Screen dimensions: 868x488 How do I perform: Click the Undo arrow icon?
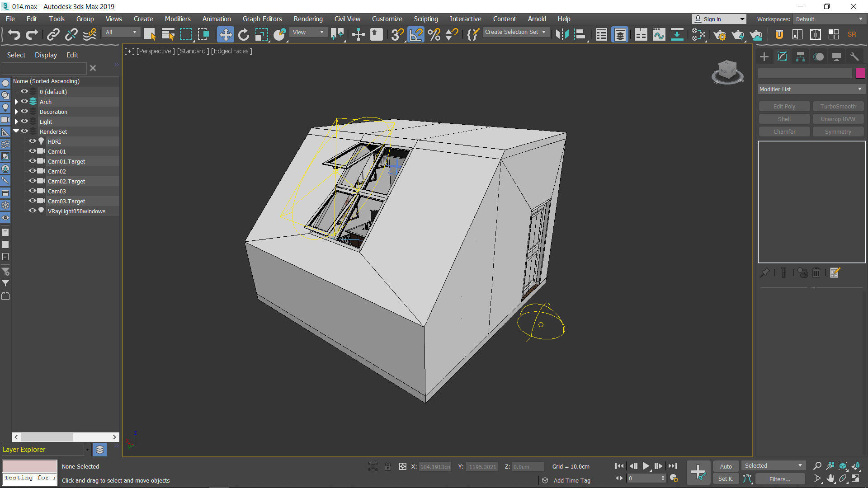(x=14, y=35)
